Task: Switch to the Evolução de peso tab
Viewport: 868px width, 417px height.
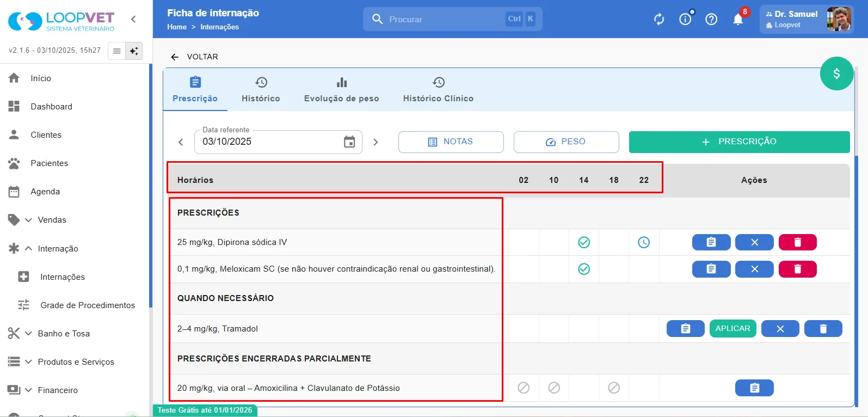Action: (341, 90)
